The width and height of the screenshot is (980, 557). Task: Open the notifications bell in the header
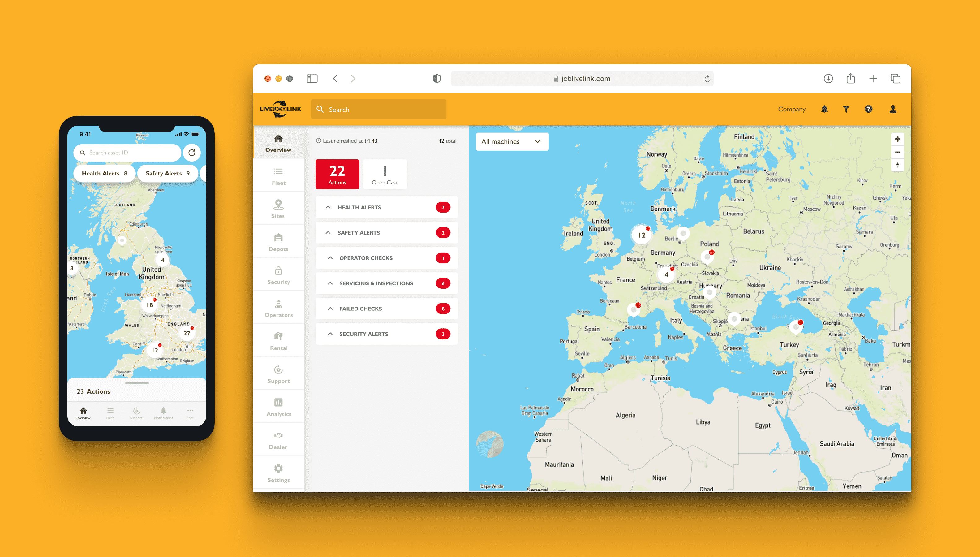pos(824,110)
